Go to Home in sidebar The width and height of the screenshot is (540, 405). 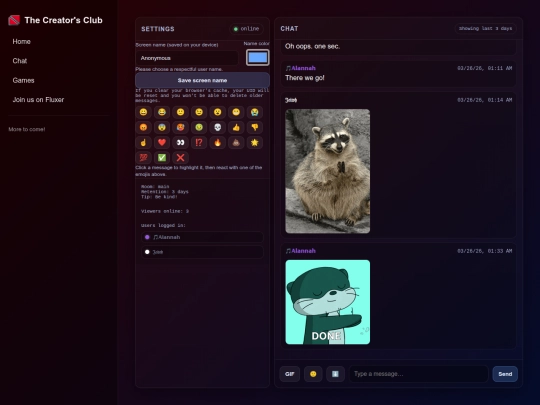click(x=22, y=42)
